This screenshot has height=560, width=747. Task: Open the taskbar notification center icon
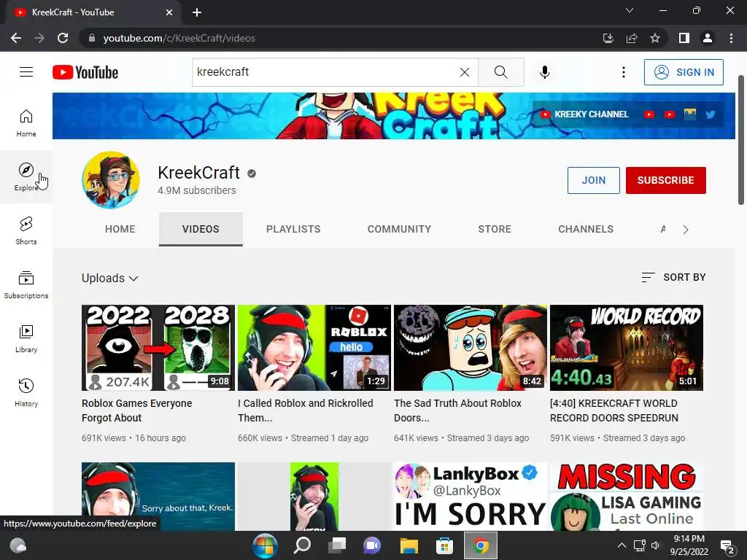pyautogui.click(x=727, y=547)
